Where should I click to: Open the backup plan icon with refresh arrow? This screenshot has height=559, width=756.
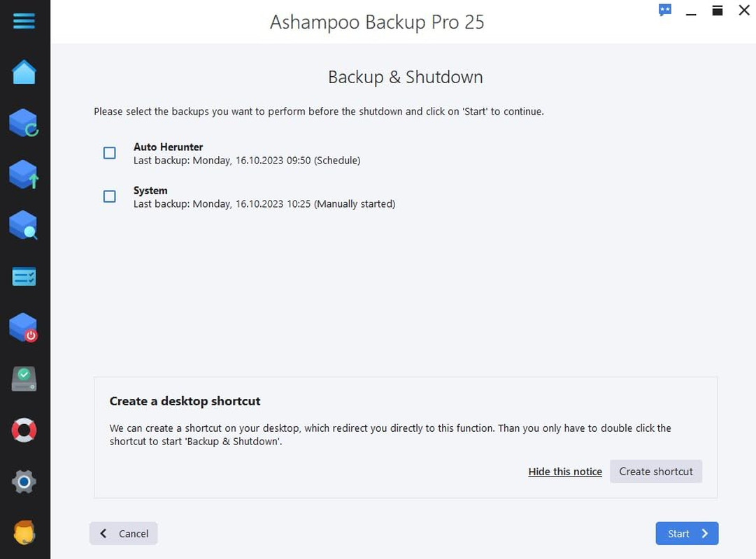(24, 123)
